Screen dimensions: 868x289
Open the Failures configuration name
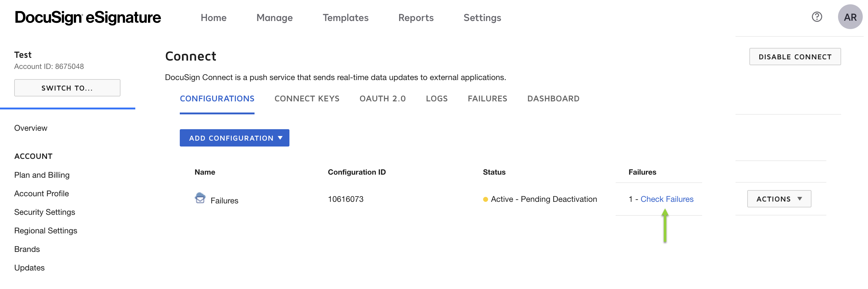(x=224, y=201)
